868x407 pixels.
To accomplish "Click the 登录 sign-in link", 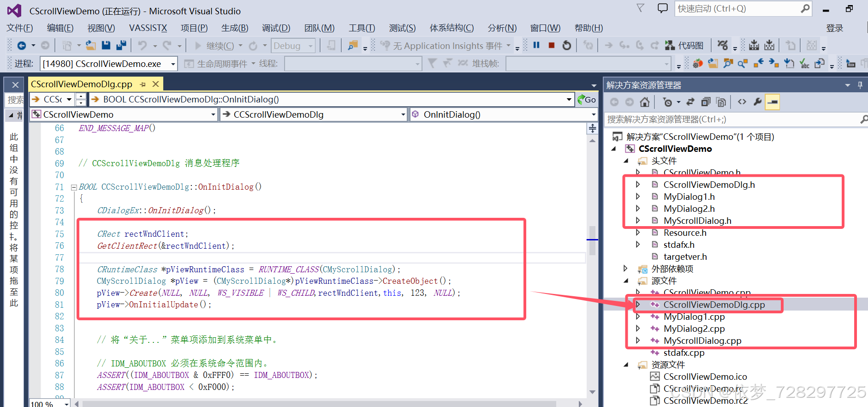I will pos(835,28).
